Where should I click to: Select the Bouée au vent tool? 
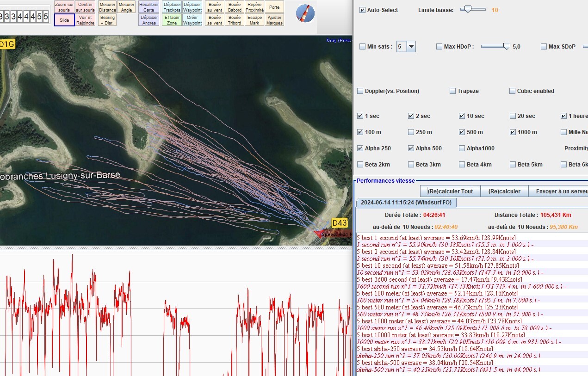click(x=215, y=7)
